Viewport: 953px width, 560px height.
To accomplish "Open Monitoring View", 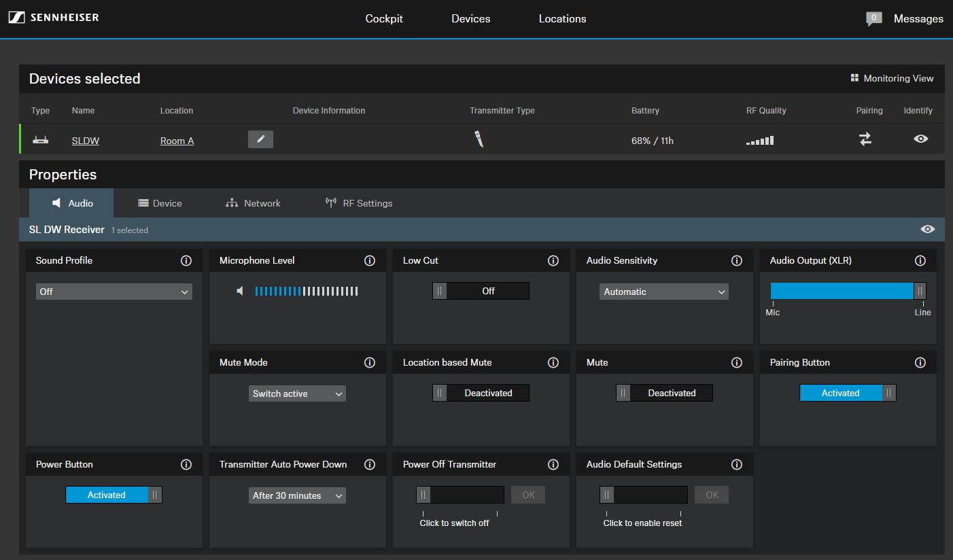I will coord(892,78).
